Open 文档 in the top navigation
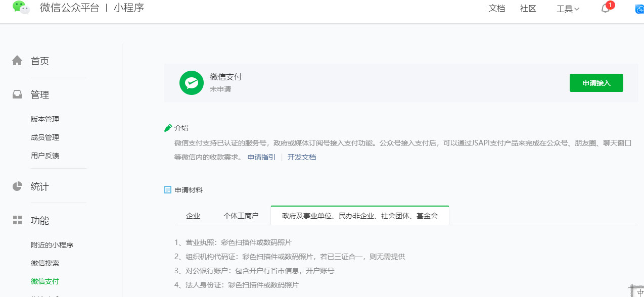This screenshot has width=644, height=297. point(497,9)
